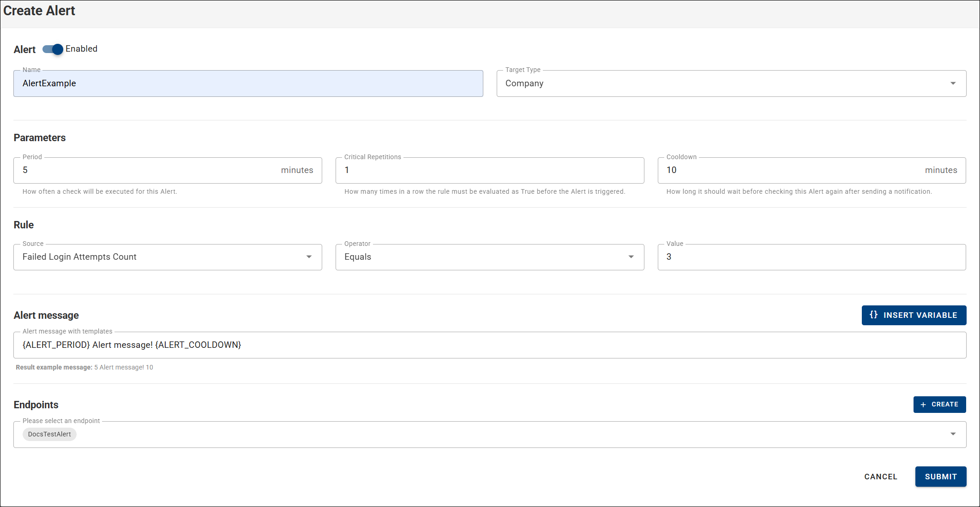Viewport: 980px width, 507px height.
Task: Click the rule Value input field
Action: tap(812, 257)
